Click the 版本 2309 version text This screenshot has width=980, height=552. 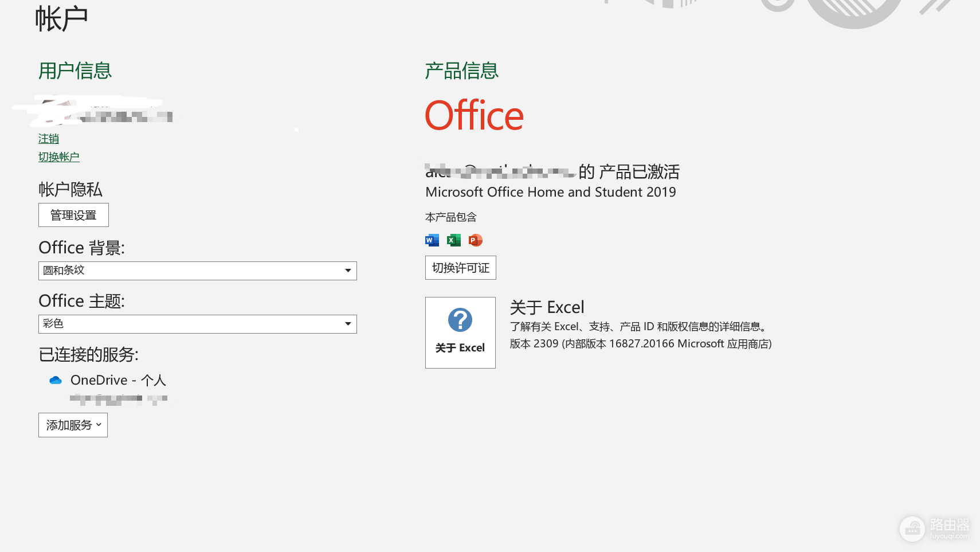(641, 344)
